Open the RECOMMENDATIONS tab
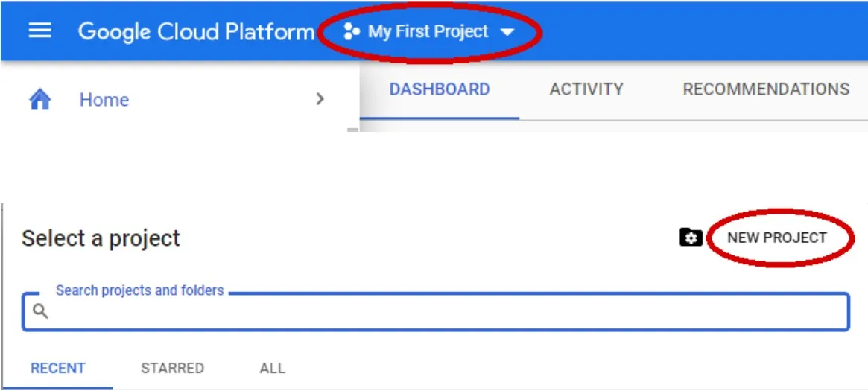 766,89
